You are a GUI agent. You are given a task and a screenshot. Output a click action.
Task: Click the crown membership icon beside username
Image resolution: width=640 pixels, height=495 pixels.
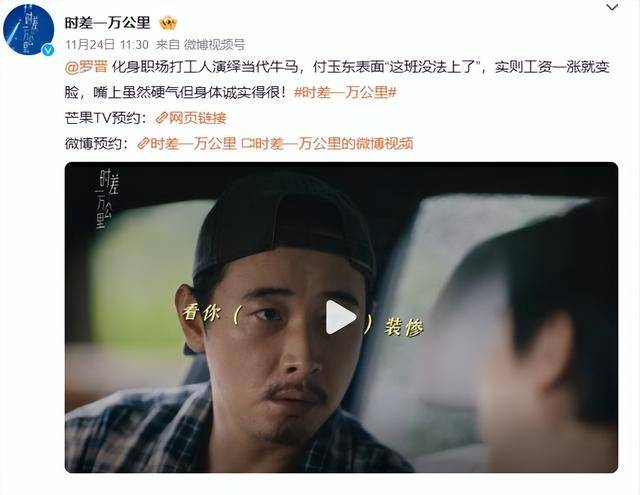point(168,23)
